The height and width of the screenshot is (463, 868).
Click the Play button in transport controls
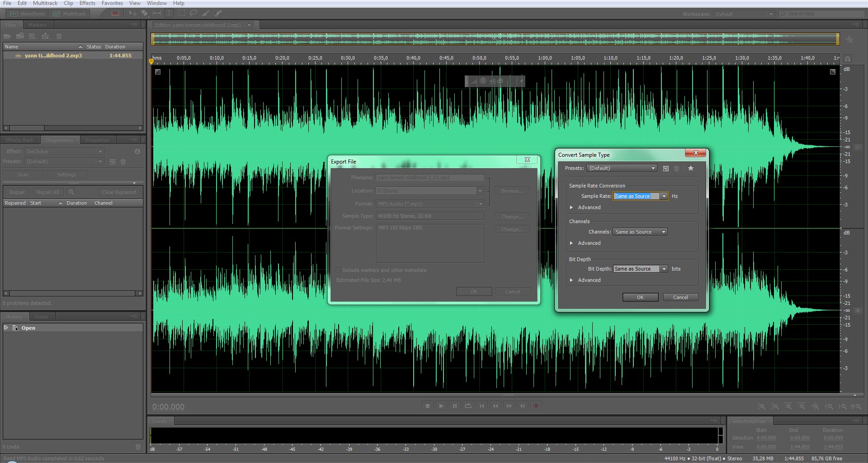click(x=441, y=406)
